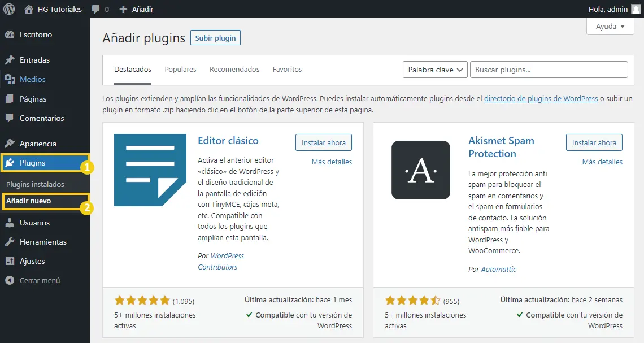Click the Subir plugin button

(x=215, y=38)
